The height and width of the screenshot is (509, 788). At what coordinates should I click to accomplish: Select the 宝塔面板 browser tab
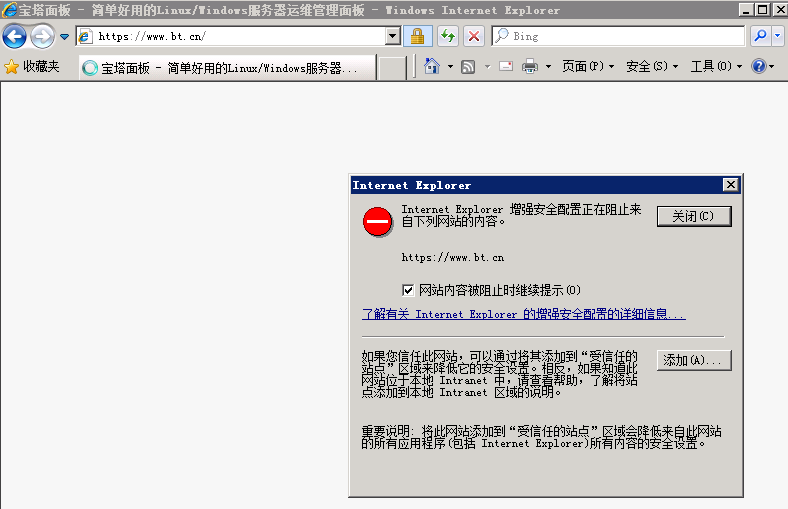click(227, 68)
